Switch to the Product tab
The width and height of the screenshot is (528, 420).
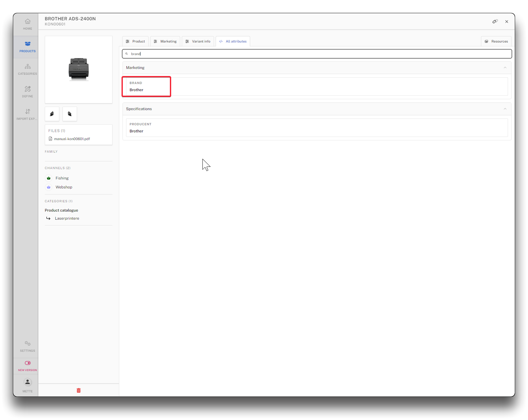[135, 41]
